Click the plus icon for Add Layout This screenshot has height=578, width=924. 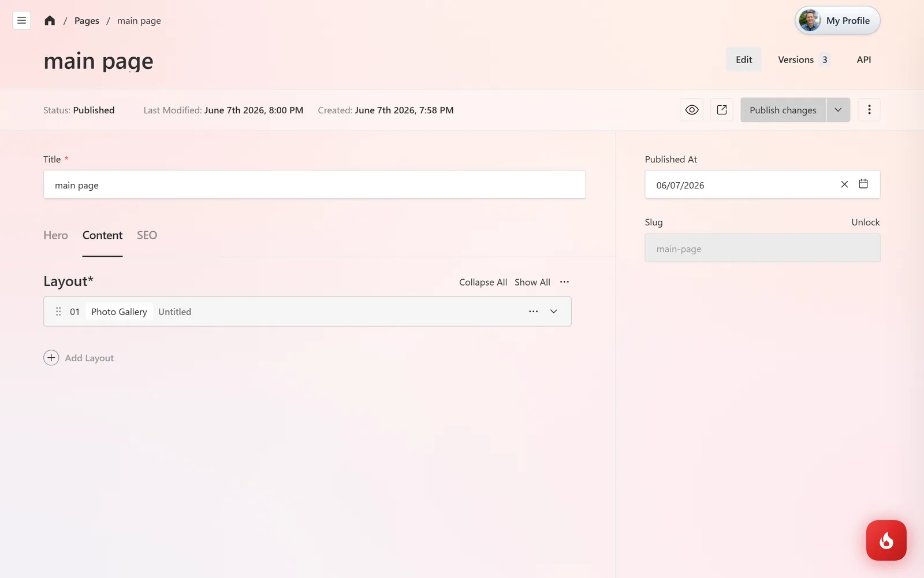pos(51,358)
